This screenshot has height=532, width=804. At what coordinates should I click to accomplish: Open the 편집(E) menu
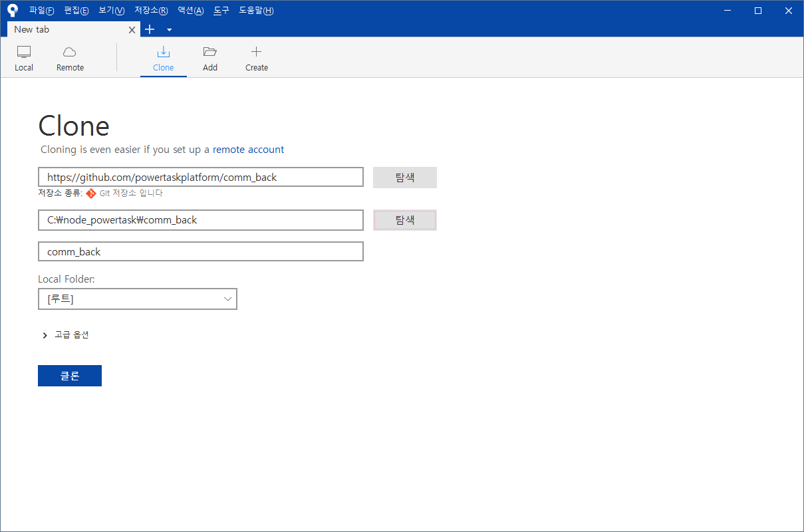pyautogui.click(x=76, y=11)
